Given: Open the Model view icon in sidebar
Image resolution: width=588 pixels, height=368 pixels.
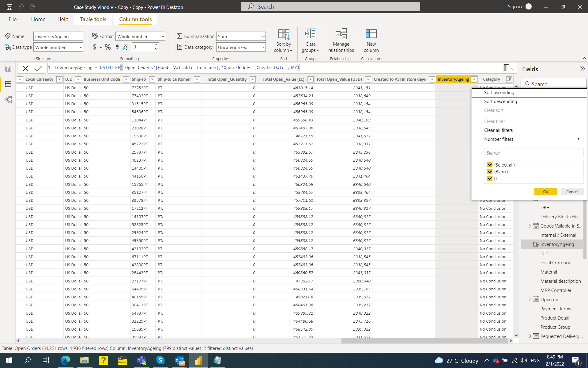Looking at the screenshot, I should [x=8, y=99].
